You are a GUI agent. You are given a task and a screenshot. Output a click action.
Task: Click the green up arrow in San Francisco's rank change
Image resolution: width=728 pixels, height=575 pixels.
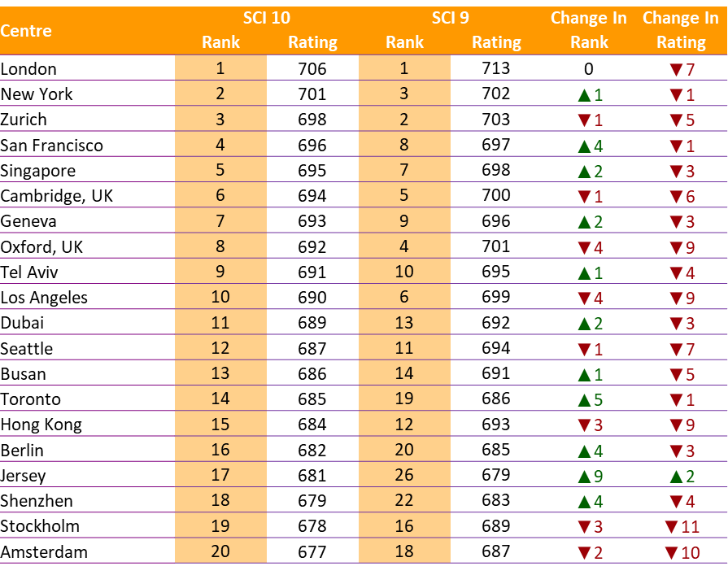click(x=584, y=147)
